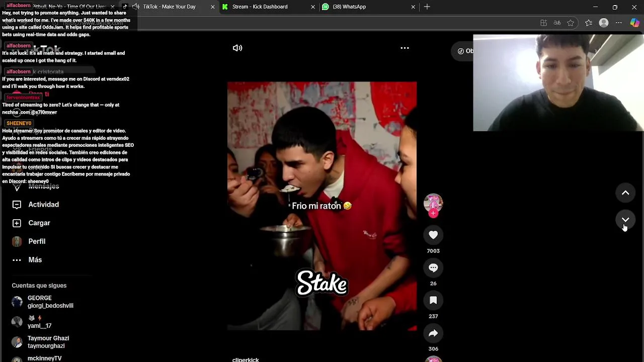Share the video using the arrow icon

coord(433,333)
